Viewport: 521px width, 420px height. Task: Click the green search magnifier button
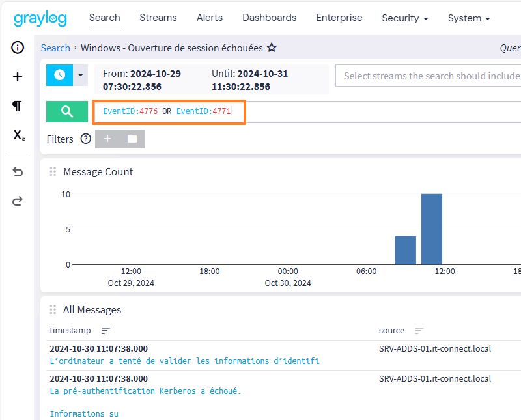(x=67, y=111)
